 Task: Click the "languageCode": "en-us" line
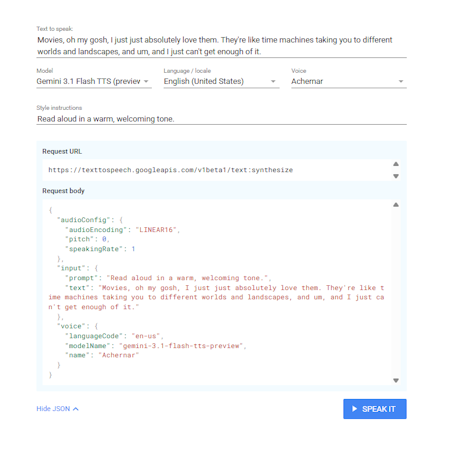tap(114, 336)
